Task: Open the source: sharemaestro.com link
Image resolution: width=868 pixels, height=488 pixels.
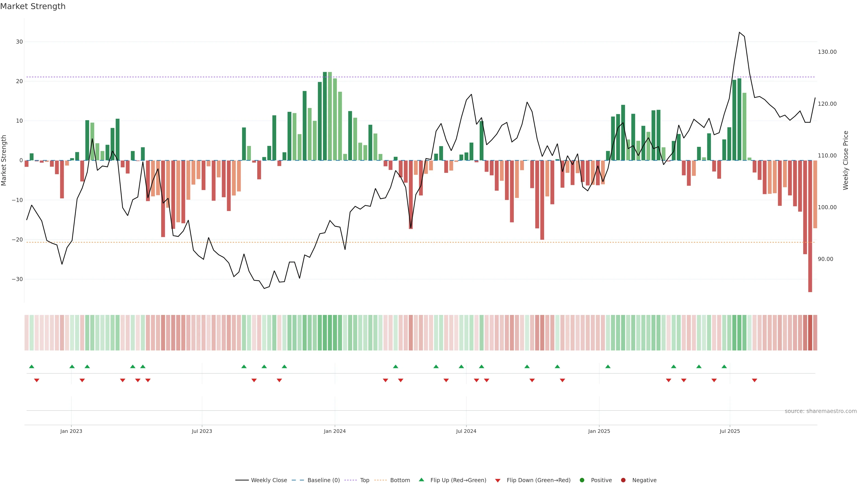Action: [821, 411]
